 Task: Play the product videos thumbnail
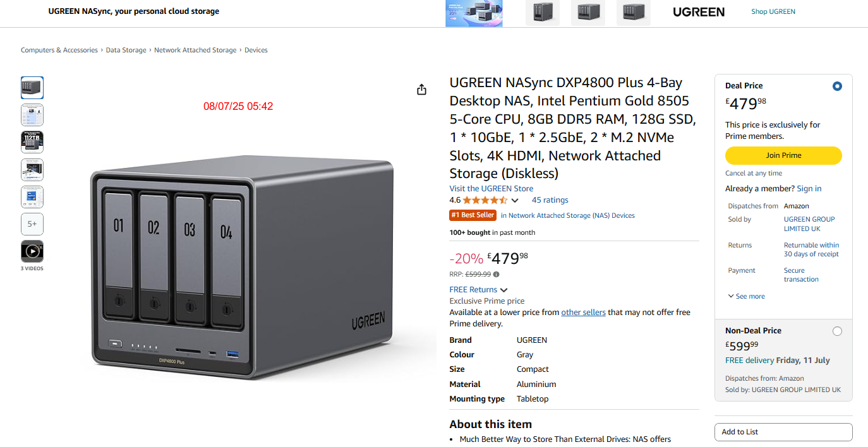32,251
